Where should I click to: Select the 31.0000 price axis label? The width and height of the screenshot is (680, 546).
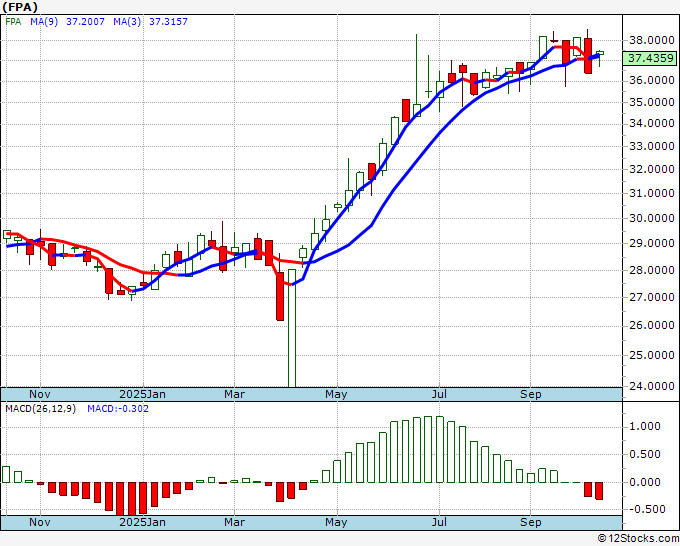(x=651, y=193)
